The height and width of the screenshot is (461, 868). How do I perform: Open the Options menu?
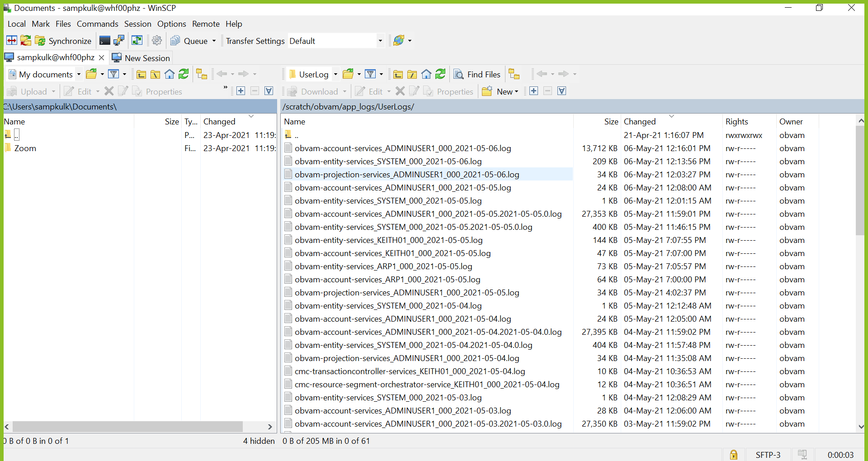pyautogui.click(x=172, y=24)
